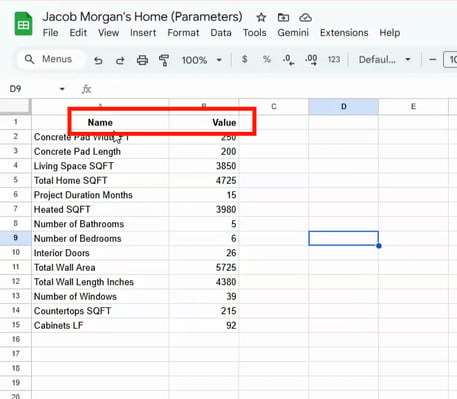Open the Help menu
The image size is (457, 399).
coord(390,33)
